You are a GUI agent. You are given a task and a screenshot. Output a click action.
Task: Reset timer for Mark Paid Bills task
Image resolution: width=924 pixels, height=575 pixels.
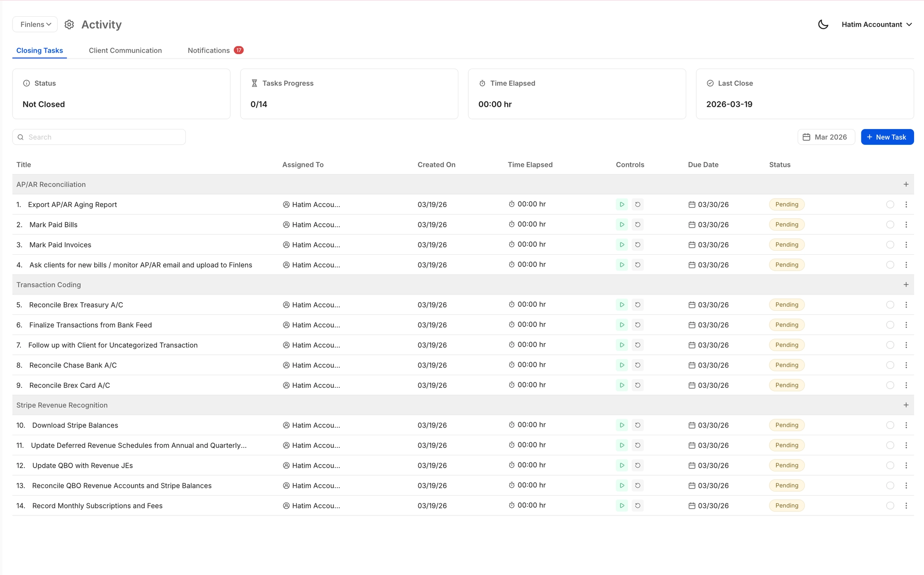(x=638, y=225)
